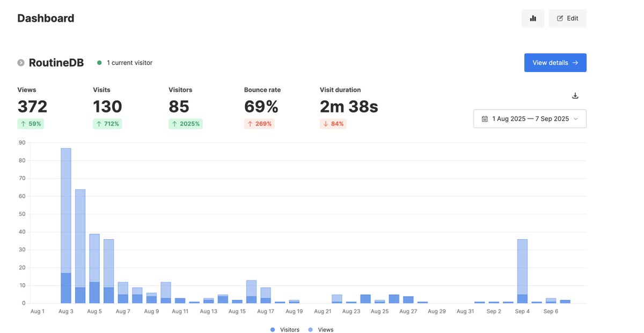Toggle the Bounce rate metric on the graph

point(262,106)
